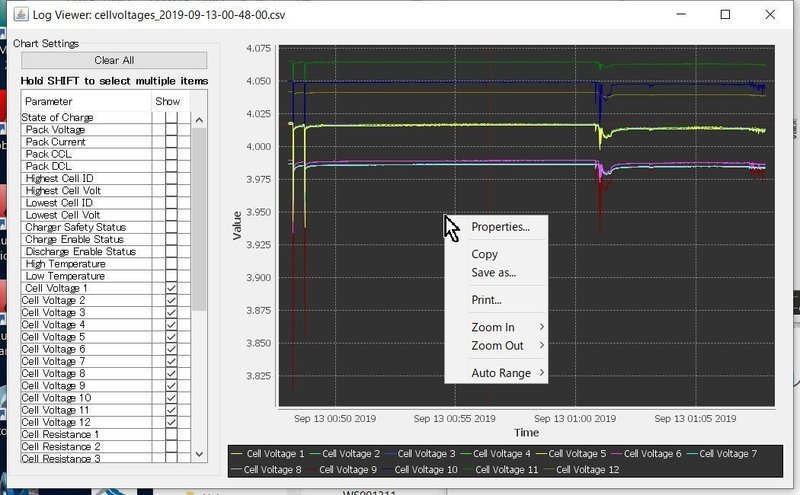Hide Cell Voltage 9 via its checkbox

point(171,386)
